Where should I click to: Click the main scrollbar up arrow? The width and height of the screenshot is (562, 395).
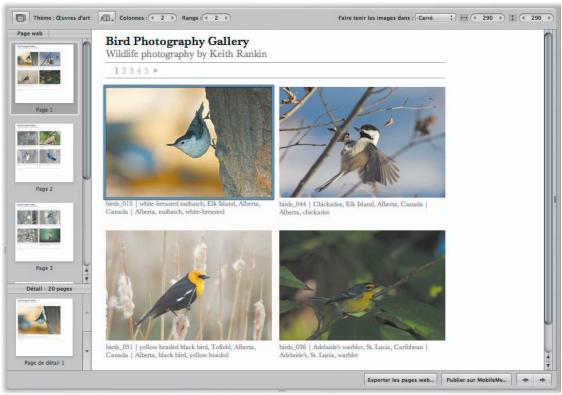point(548,357)
